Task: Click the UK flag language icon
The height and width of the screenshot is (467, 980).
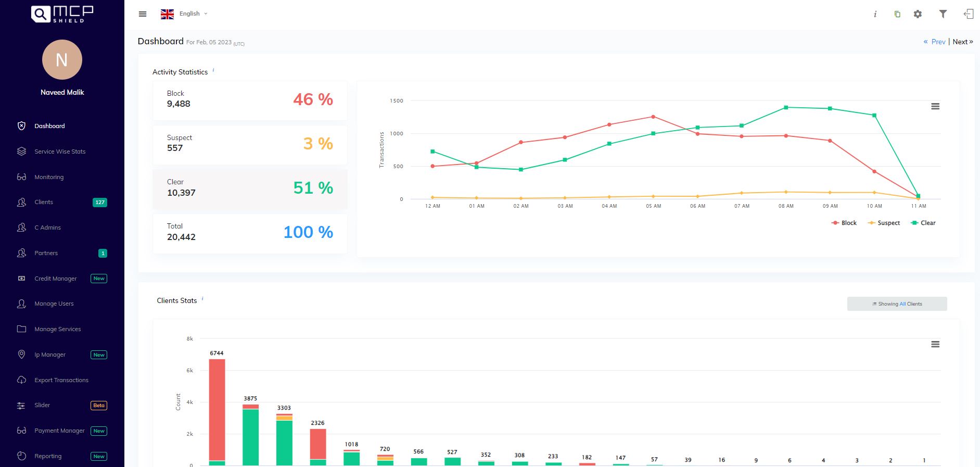Action: click(167, 14)
